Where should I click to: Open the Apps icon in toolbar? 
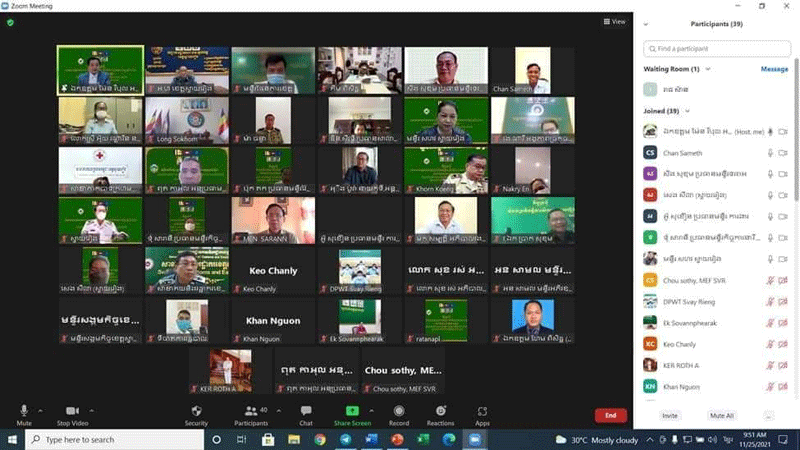(x=482, y=412)
